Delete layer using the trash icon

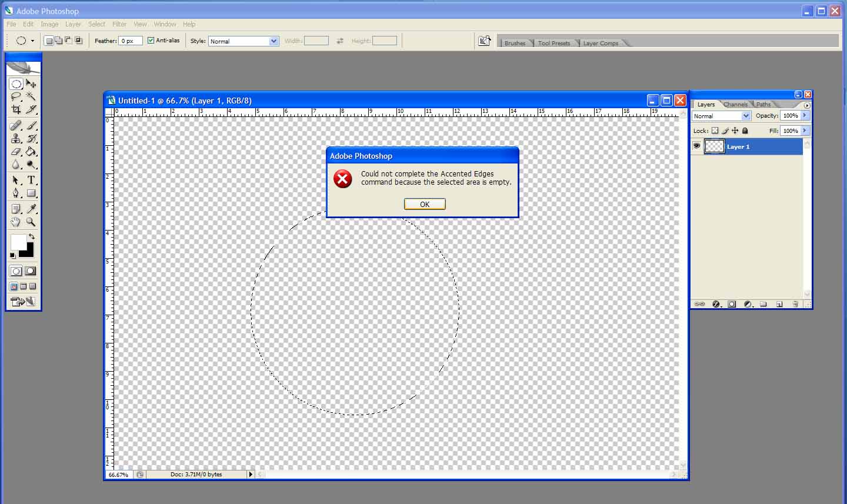tap(795, 304)
